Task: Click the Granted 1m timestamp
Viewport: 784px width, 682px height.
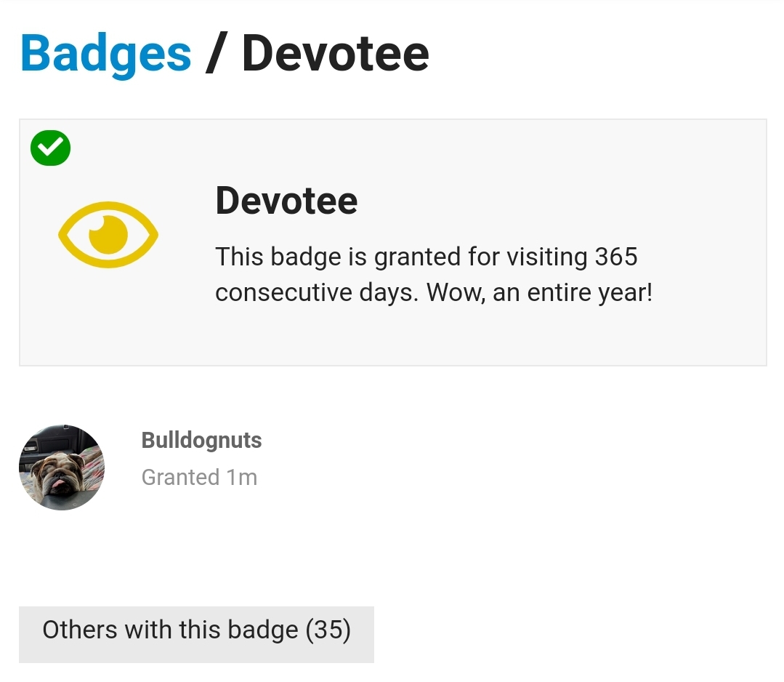Action: pos(200,478)
